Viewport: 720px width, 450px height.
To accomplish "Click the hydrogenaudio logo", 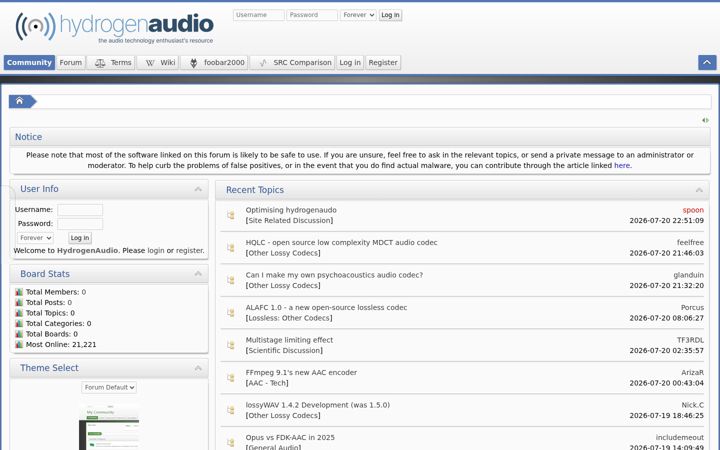I will point(114,28).
